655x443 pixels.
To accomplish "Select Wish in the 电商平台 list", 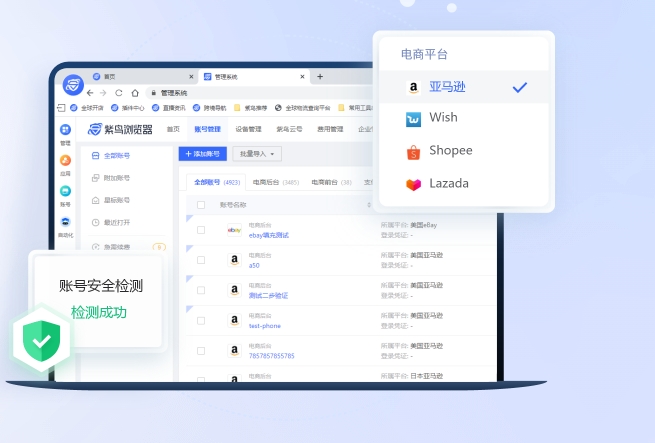I will [464, 118].
